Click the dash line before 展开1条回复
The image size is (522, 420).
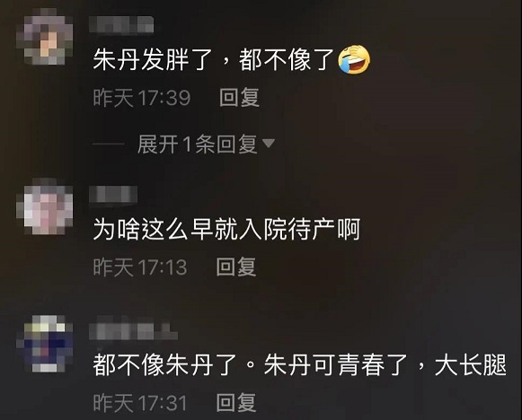[108, 144]
